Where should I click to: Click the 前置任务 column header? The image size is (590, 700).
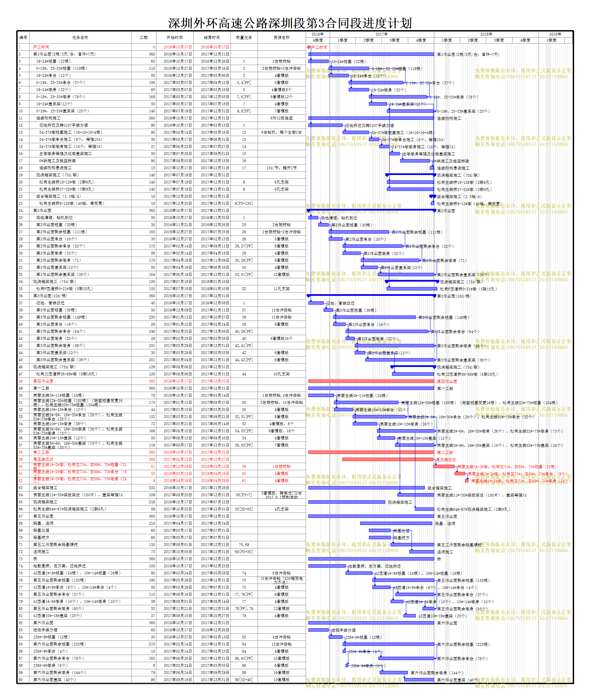244,38
